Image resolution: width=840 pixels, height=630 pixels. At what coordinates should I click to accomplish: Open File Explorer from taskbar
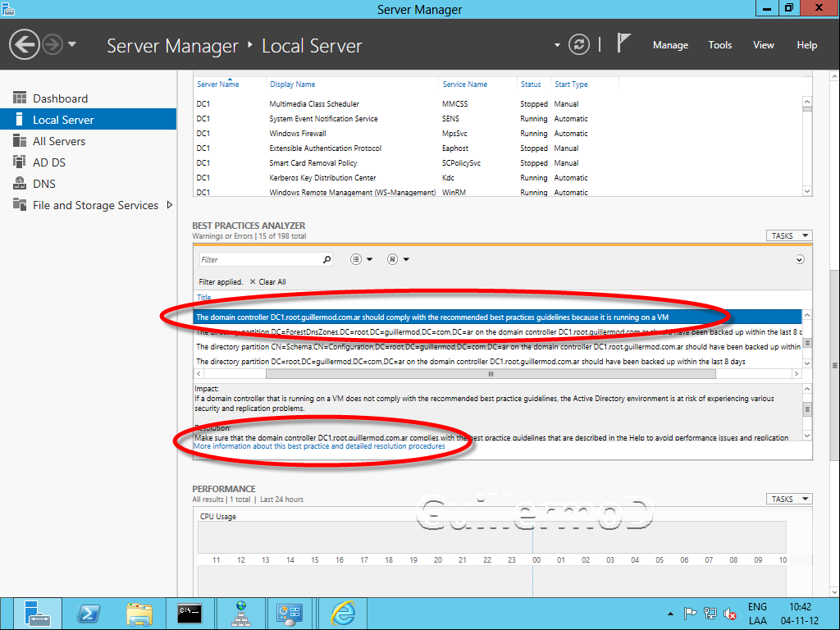tap(139, 613)
